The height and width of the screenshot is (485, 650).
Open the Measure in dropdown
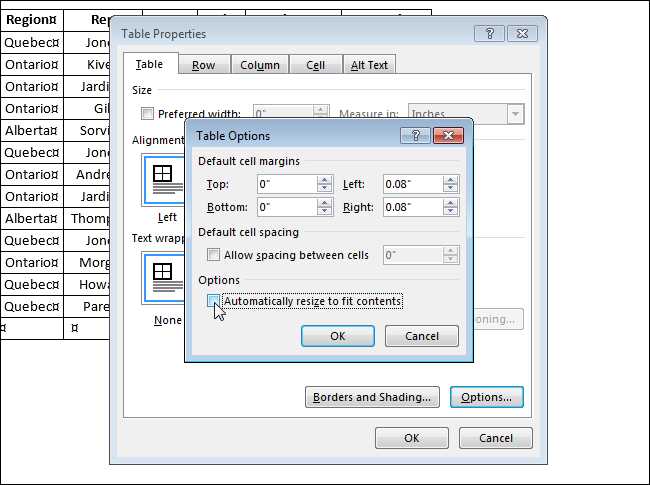pos(515,114)
